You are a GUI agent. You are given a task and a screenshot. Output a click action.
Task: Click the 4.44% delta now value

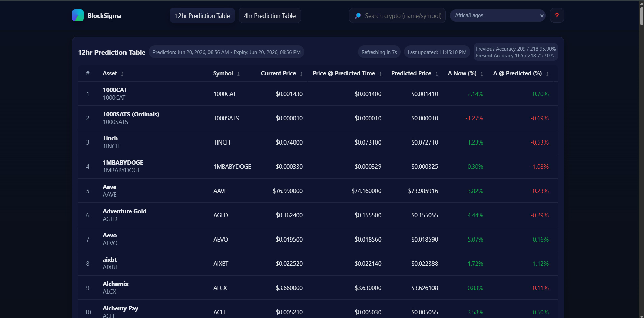475,215
